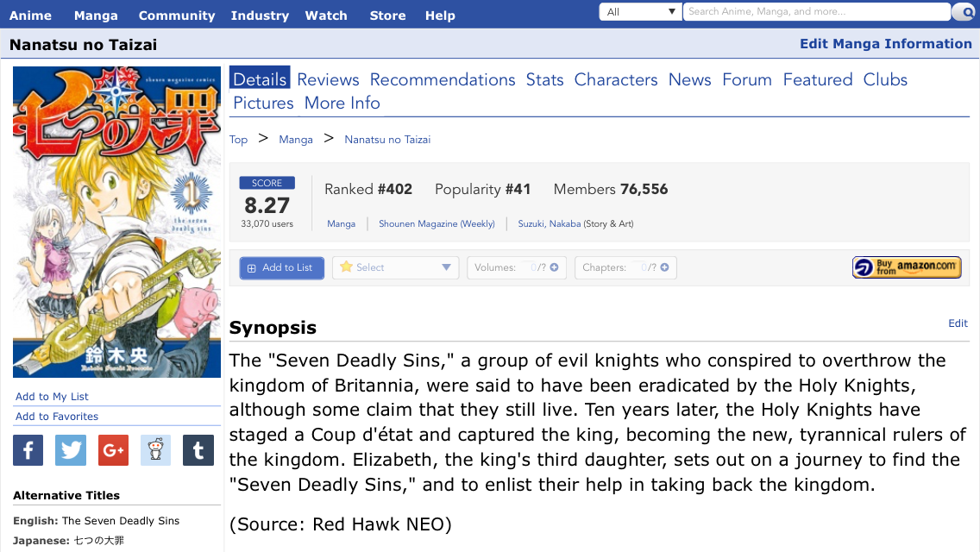The image size is (980, 552).
Task: Share via Google Plus icon
Action: coord(113,450)
